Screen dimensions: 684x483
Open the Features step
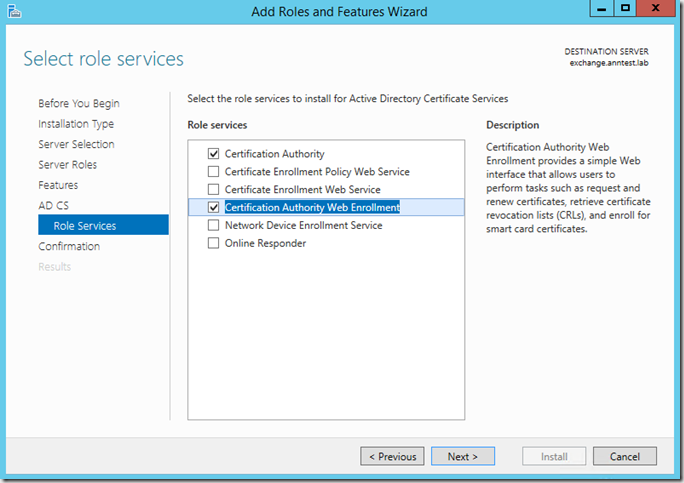pyautogui.click(x=58, y=186)
